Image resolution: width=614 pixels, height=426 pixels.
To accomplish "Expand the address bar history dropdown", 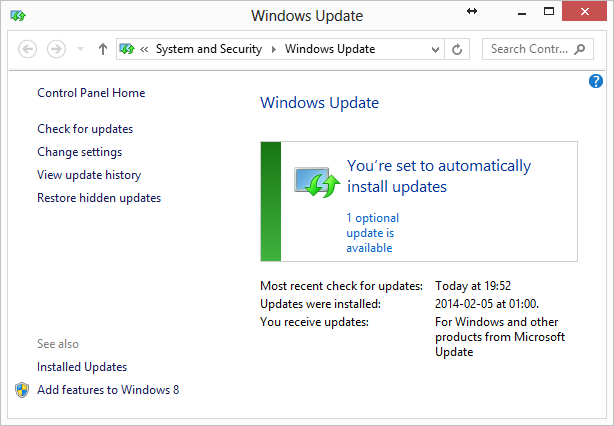I will point(435,49).
